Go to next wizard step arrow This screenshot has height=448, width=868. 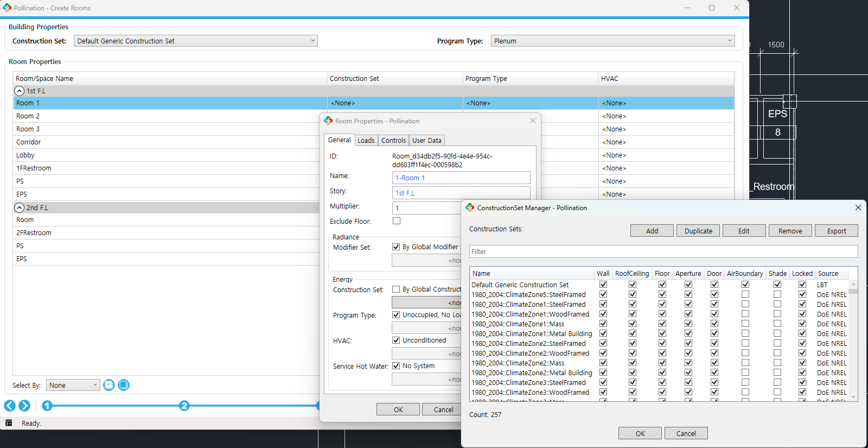[x=24, y=406]
